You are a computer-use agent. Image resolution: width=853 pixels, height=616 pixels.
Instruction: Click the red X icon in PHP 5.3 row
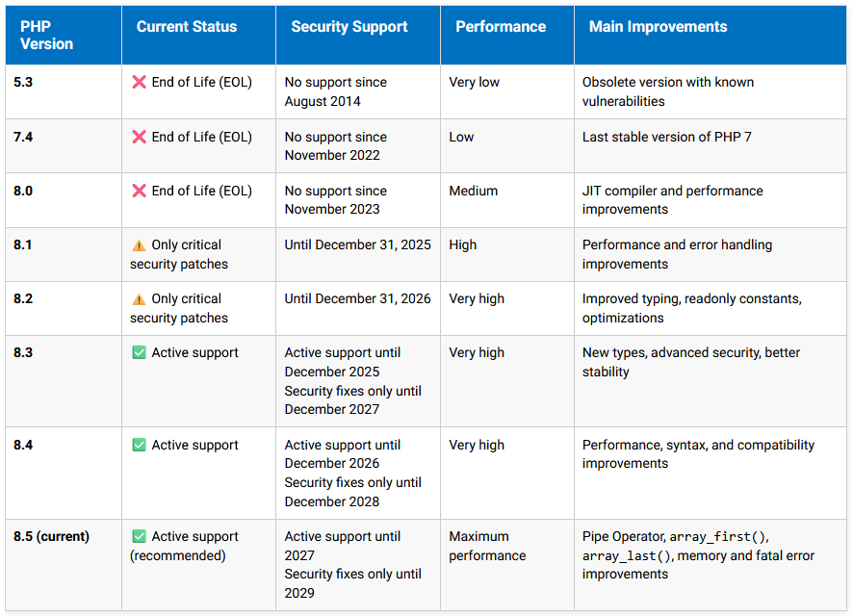pos(139,83)
